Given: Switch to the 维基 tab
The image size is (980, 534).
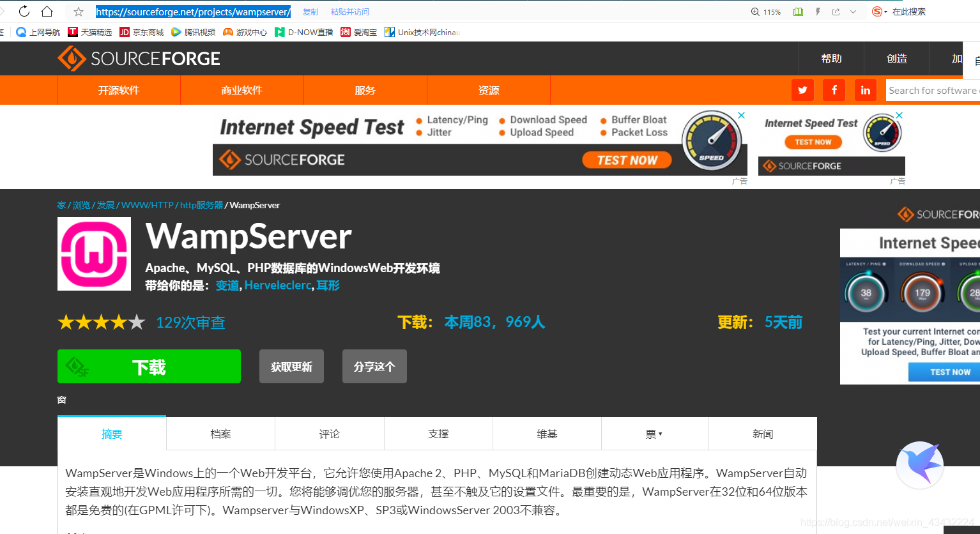Looking at the screenshot, I should coord(547,434).
